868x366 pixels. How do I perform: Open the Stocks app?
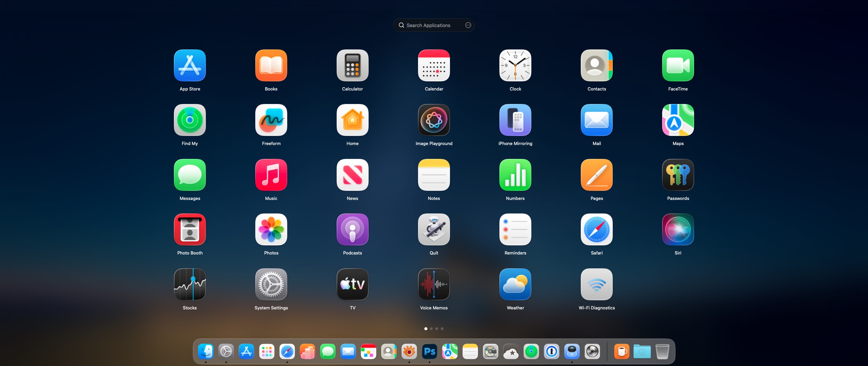190,284
